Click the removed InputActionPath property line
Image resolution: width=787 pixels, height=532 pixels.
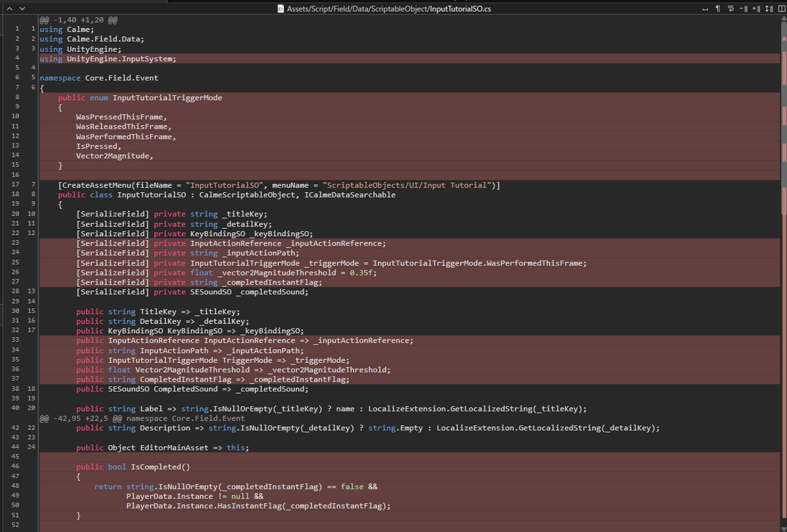190,350
